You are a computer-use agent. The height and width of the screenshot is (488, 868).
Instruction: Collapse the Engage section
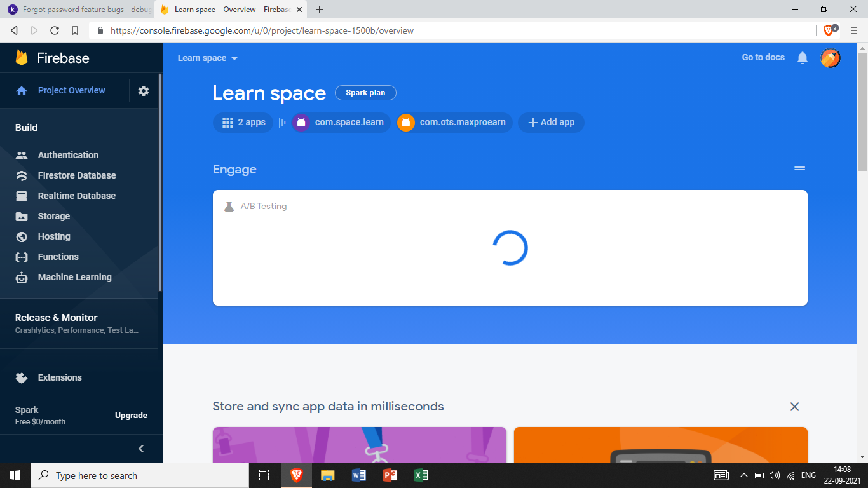pos(799,168)
